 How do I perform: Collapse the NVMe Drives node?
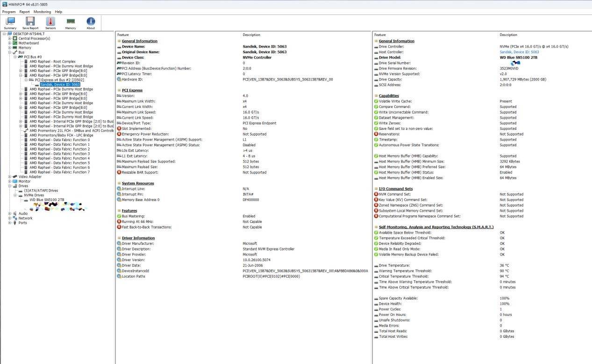pyautogui.click(x=15, y=195)
